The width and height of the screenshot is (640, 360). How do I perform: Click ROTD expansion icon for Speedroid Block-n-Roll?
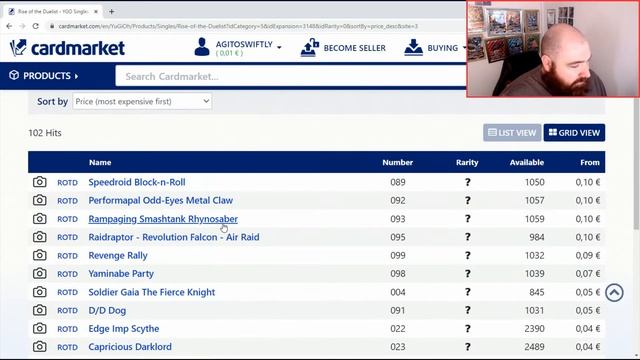[67, 182]
